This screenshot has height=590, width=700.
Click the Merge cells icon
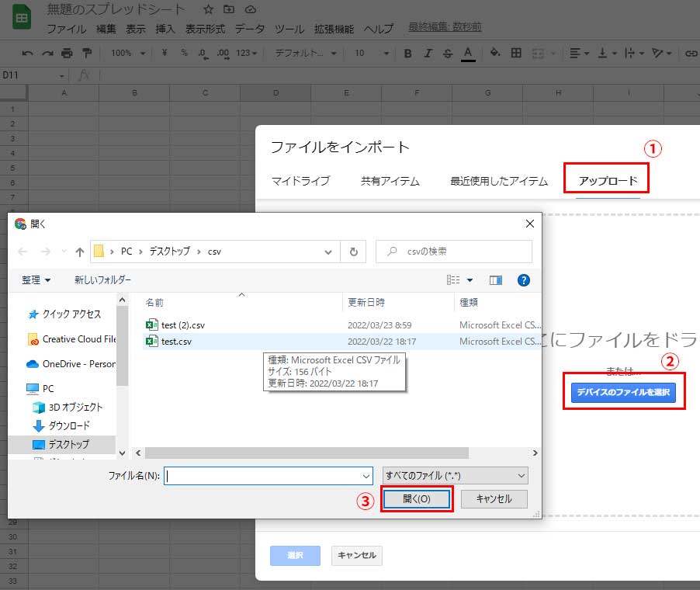538,54
